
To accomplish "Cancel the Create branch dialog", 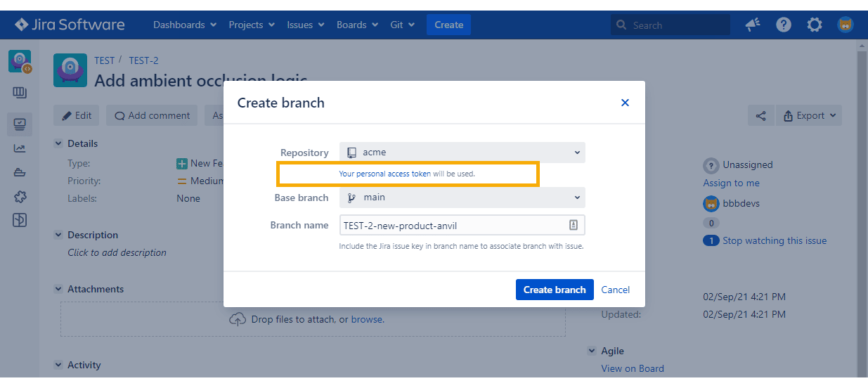I will click(x=616, y=290).
